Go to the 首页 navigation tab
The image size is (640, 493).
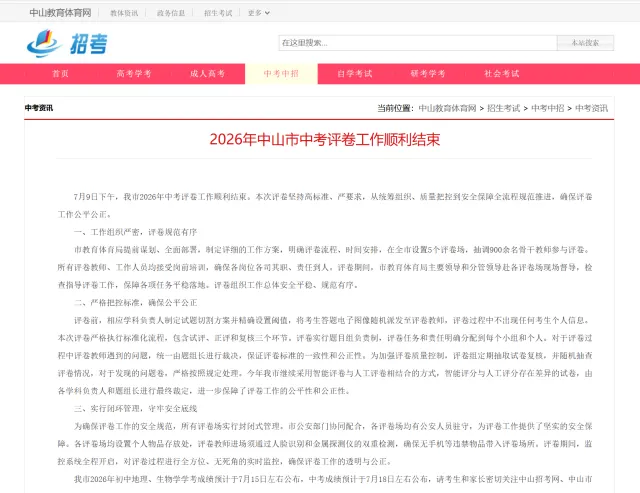click(x=60, y=74)
